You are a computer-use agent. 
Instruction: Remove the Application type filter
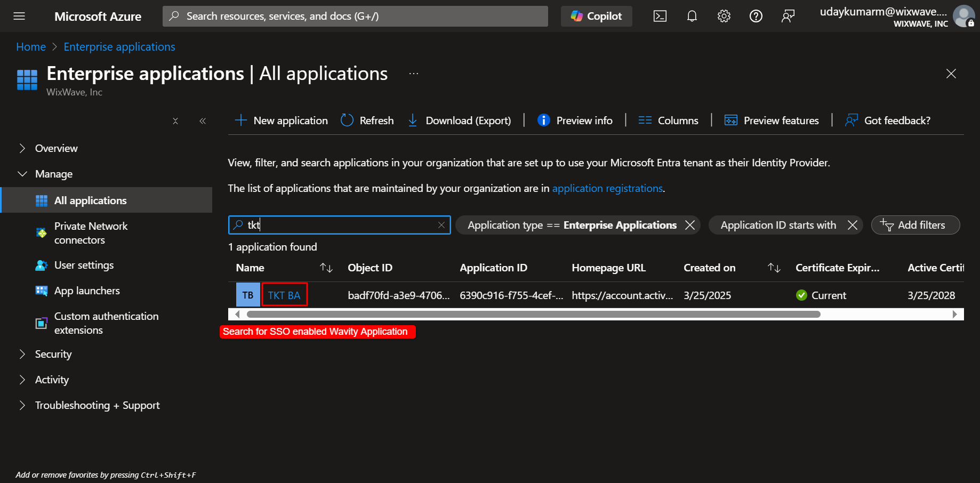[x=690, y=225]
